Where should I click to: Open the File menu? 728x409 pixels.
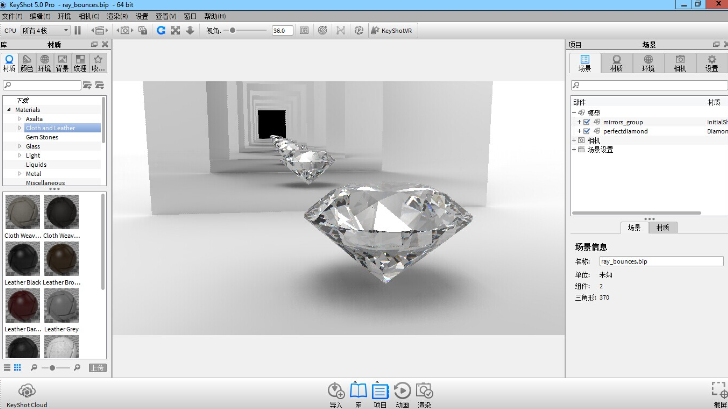click(x=10, y=17)
